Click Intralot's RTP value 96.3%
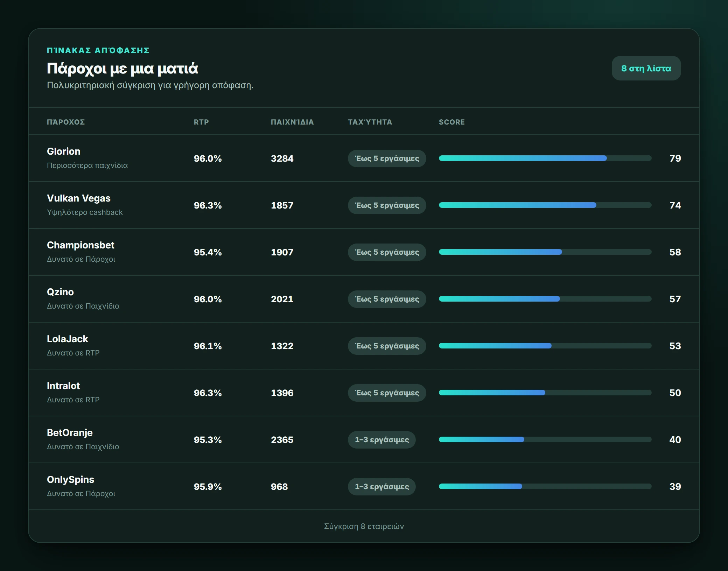 click(208, 393)
